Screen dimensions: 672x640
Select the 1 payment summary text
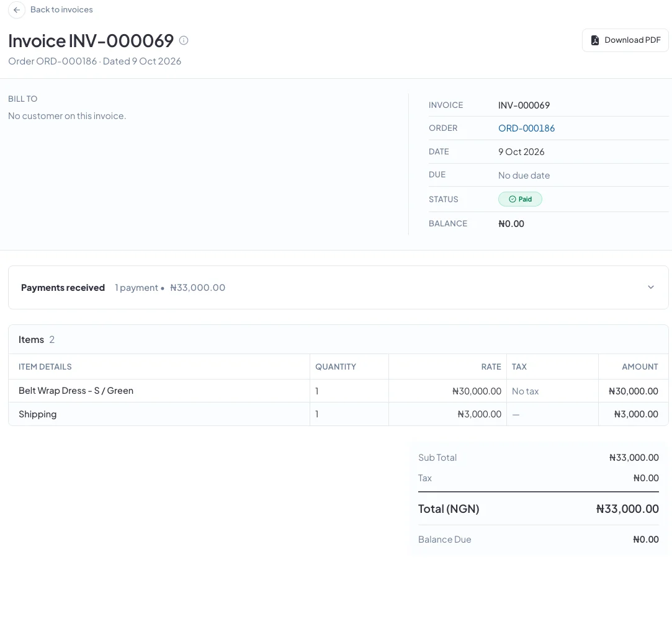(x=137, y=288)
